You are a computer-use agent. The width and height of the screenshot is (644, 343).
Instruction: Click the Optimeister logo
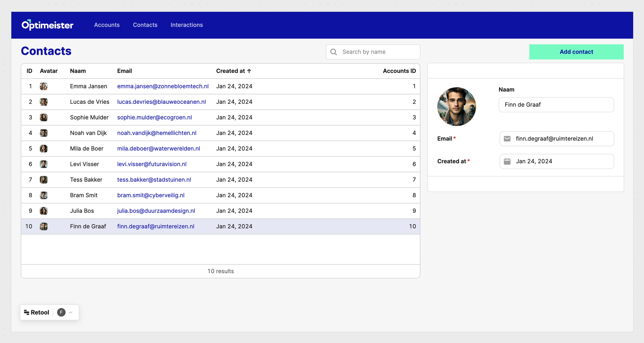pos(47,25)
